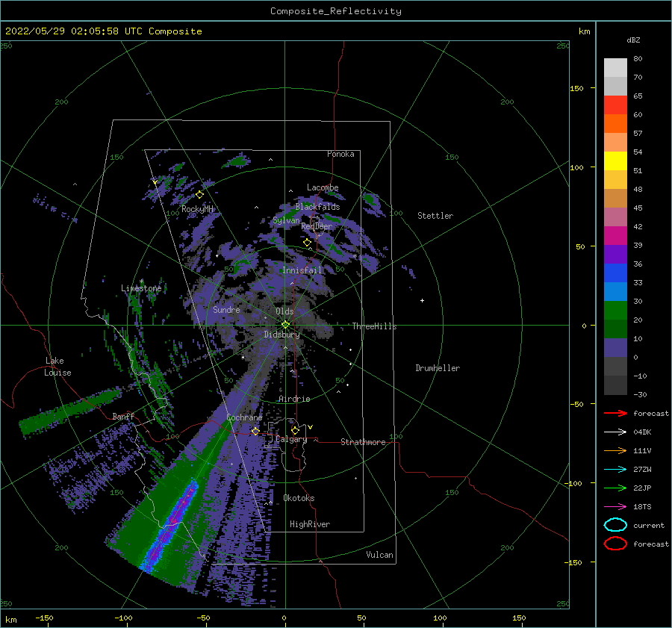Screen dimensions: 672x628
Task: Click the Calgary label
Action: tap(291, 439)
